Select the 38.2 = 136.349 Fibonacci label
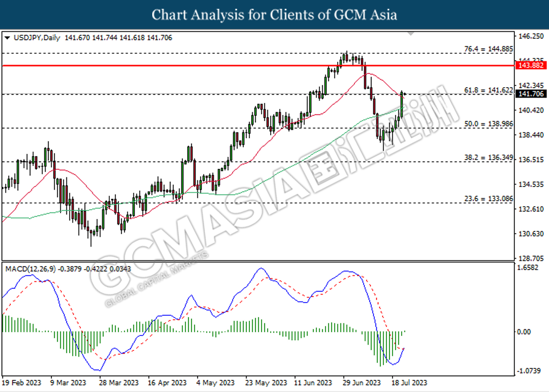 click(x=489, y=157)
